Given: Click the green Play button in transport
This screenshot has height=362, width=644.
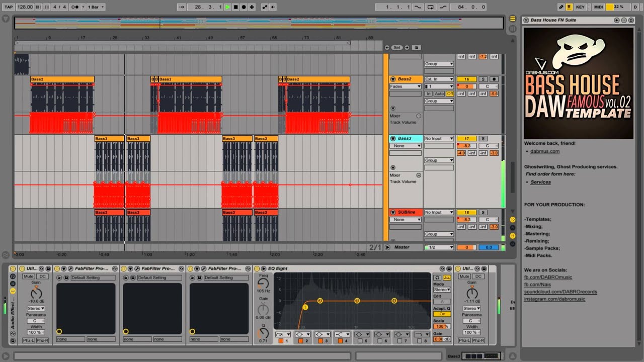Looking at the screenshot, I should click(x=227, y=7).
